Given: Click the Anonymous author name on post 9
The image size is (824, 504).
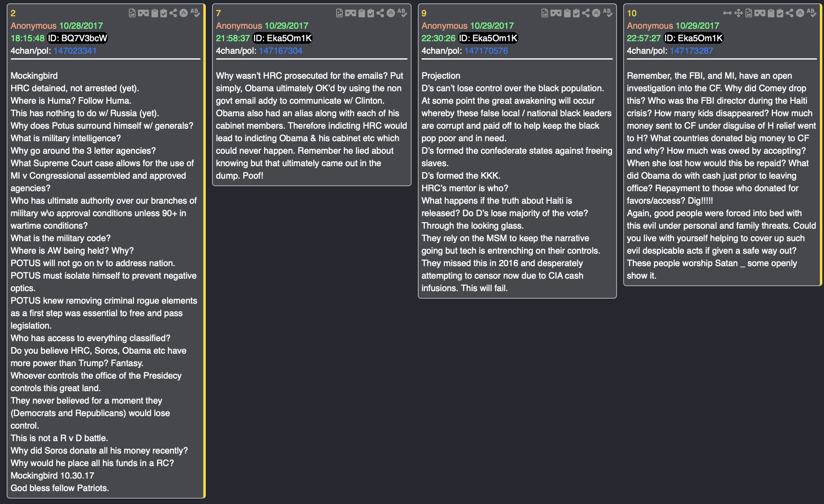Looking at the screenshot, I should 444,26.
